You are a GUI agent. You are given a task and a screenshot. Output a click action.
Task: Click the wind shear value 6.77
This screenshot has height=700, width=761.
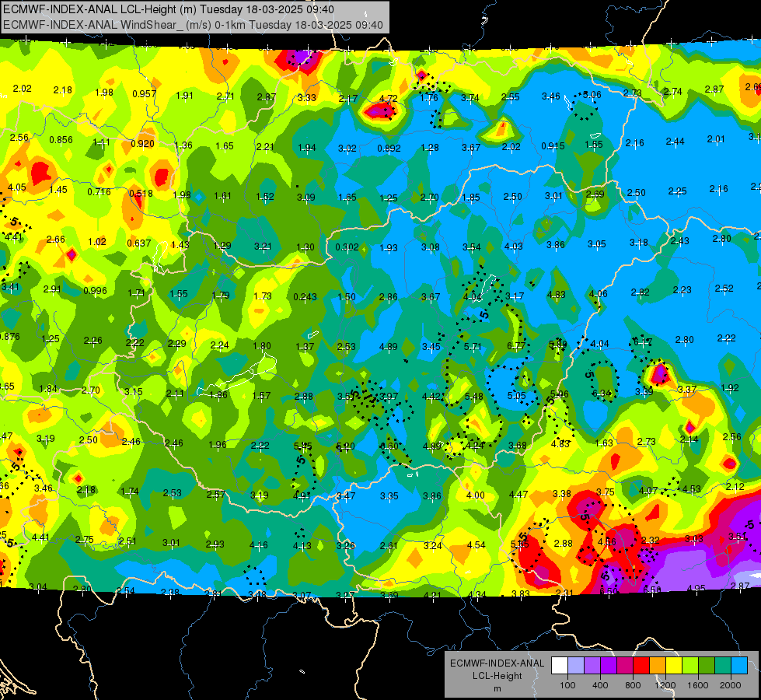coord(516,345)
